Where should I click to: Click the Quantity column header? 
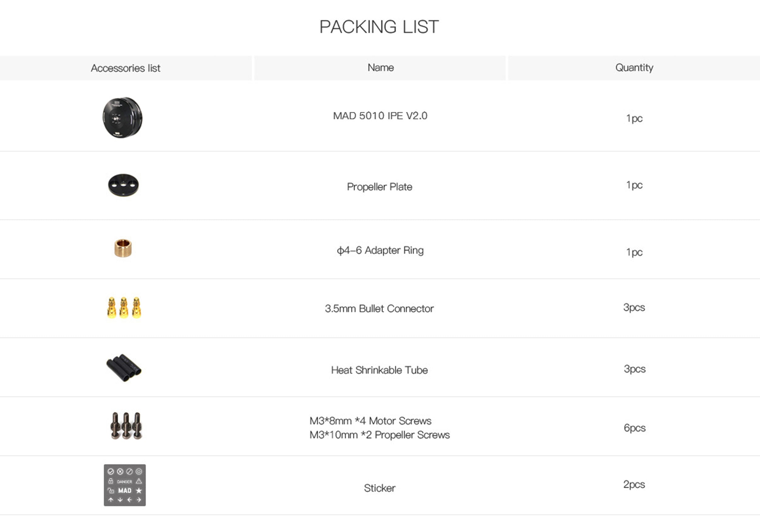(634, 68)
